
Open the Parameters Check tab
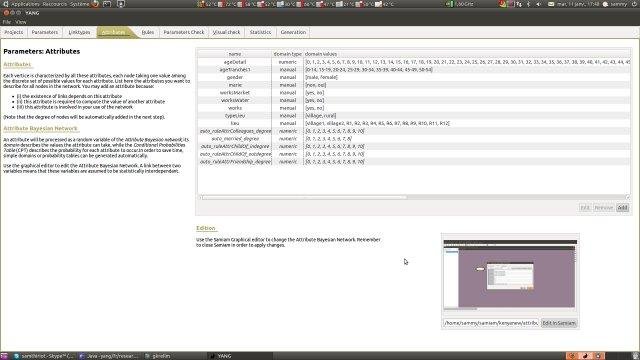point(184,32)
